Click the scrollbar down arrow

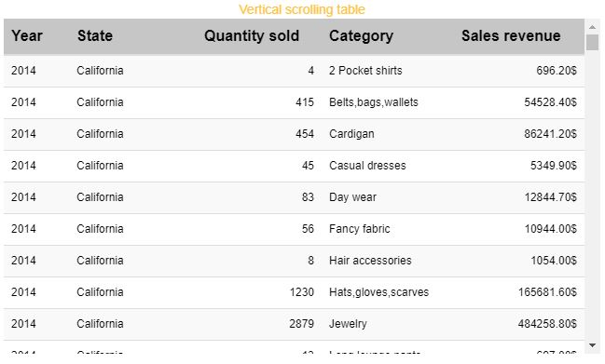(592, 345)
